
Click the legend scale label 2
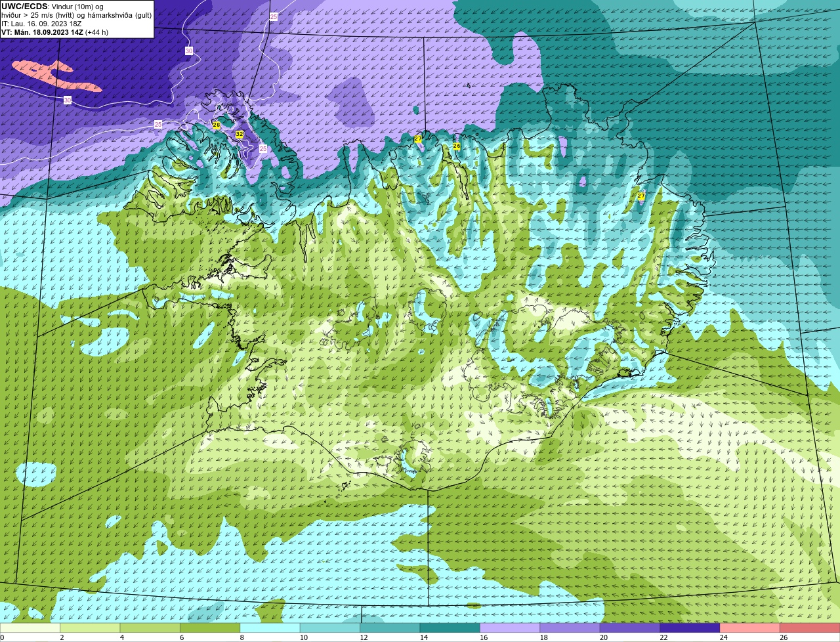tap(62, 637)
